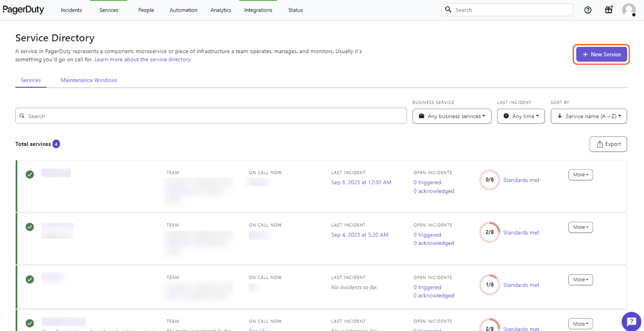Expand the More menu for first service
Screen dimensions: 644x331
pyautogui.click(x=580, y=175)
